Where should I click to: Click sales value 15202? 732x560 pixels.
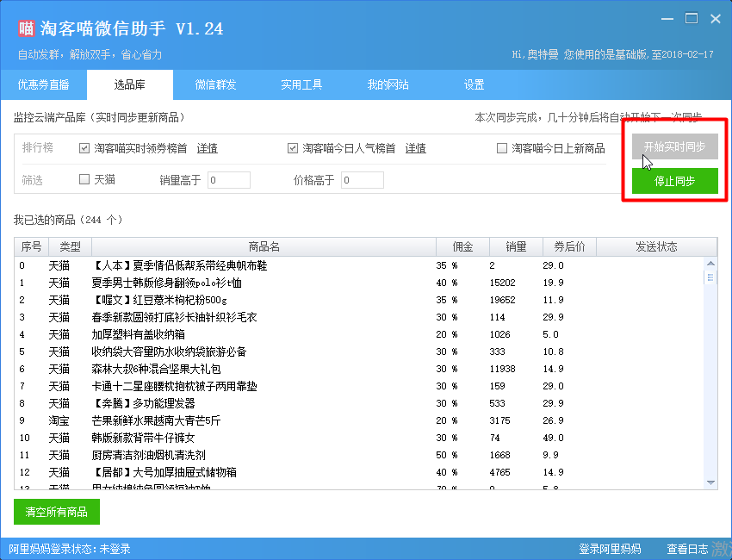502,283
